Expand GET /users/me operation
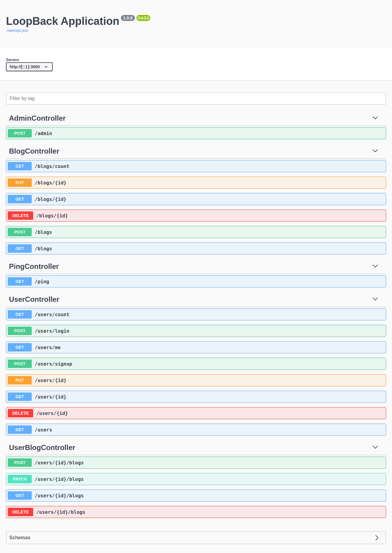Viewport: 392px width, 553px height. click(x=196, y=347)
